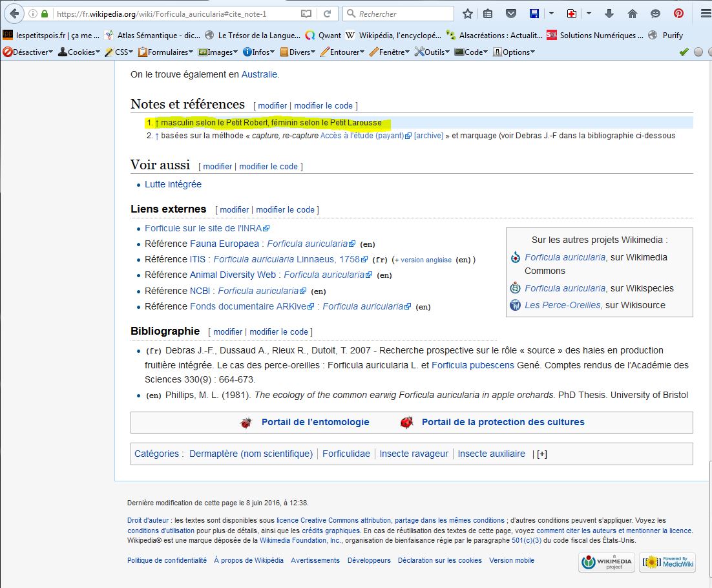Click the MediaWiki powered-by badge

click(x=667, y=562)
